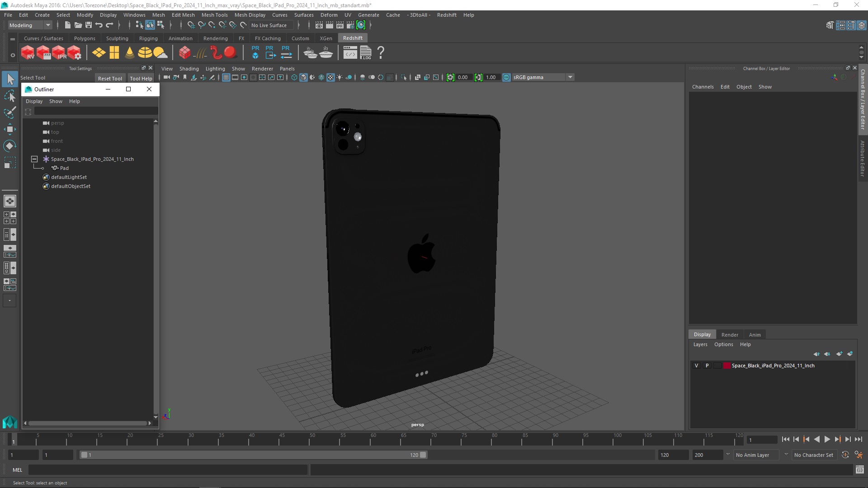868x488 pixels.
Task: Switch to the Rendering shelf tab
Action: click(x=215, y=38)
